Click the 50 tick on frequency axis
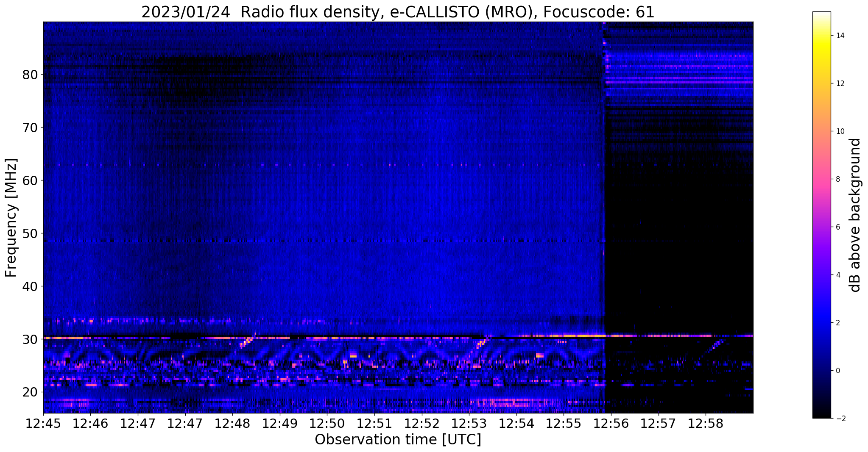Image resolution: width=868 pixels, height=452 pixels. pyautogui.click(x=30, y=233)
